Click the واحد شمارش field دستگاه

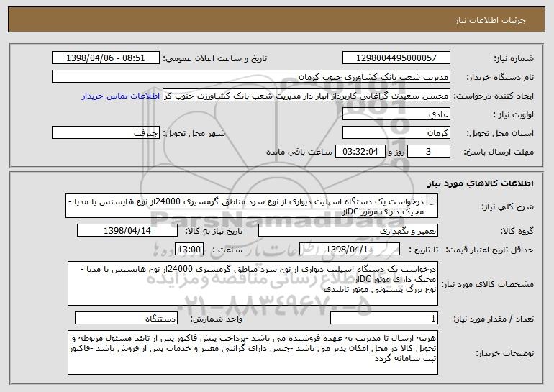126,318
